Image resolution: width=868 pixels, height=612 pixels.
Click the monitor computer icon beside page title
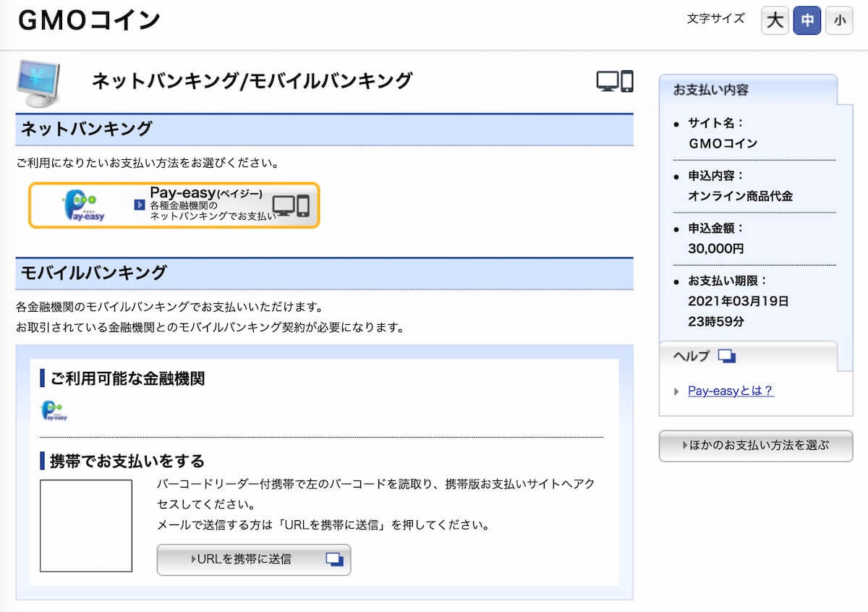click(38, 84)
